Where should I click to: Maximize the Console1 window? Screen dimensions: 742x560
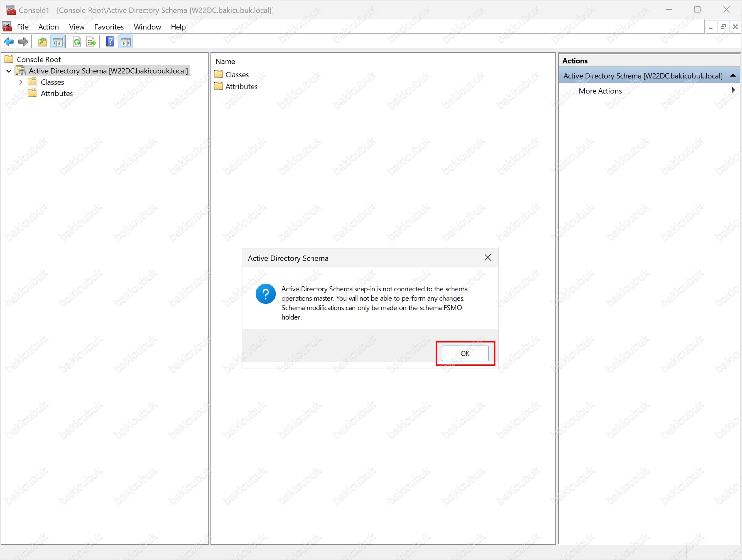point(697,9)
